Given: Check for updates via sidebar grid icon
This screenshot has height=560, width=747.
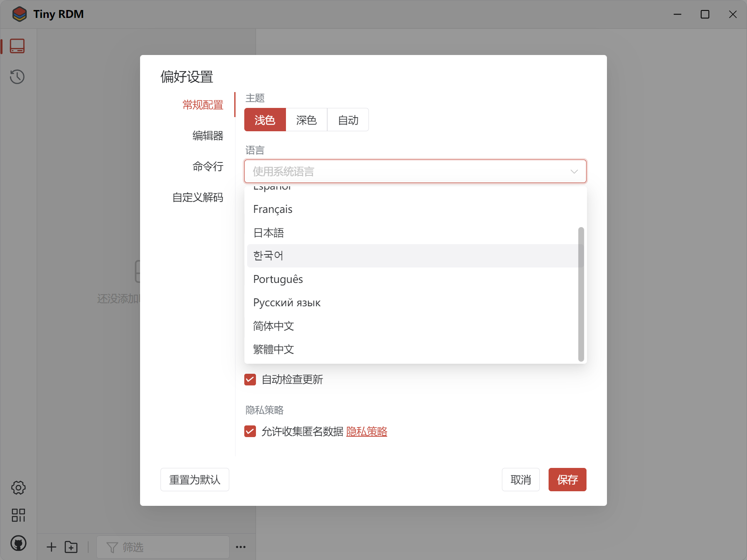Looking at the screenshot, I should (18, 516).
